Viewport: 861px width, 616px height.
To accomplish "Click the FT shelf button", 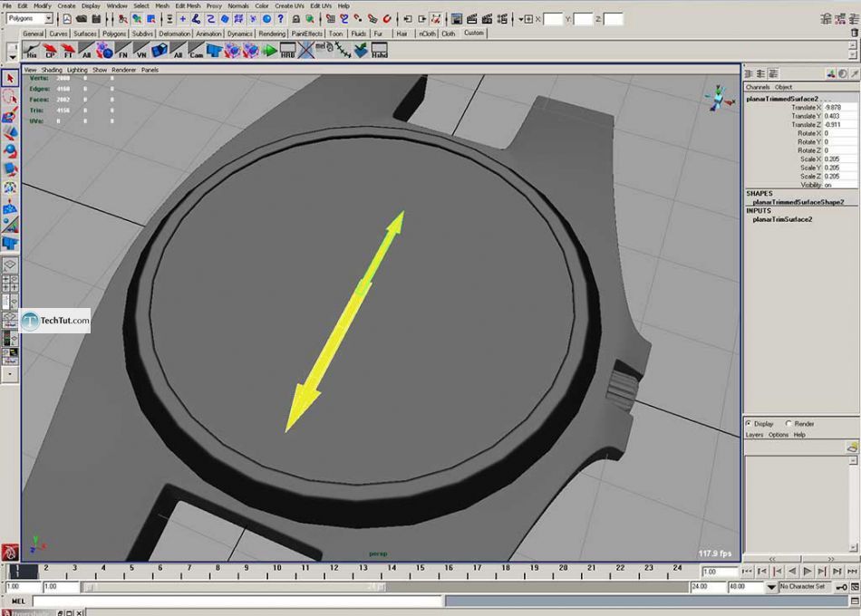I will tap(68, 51).
